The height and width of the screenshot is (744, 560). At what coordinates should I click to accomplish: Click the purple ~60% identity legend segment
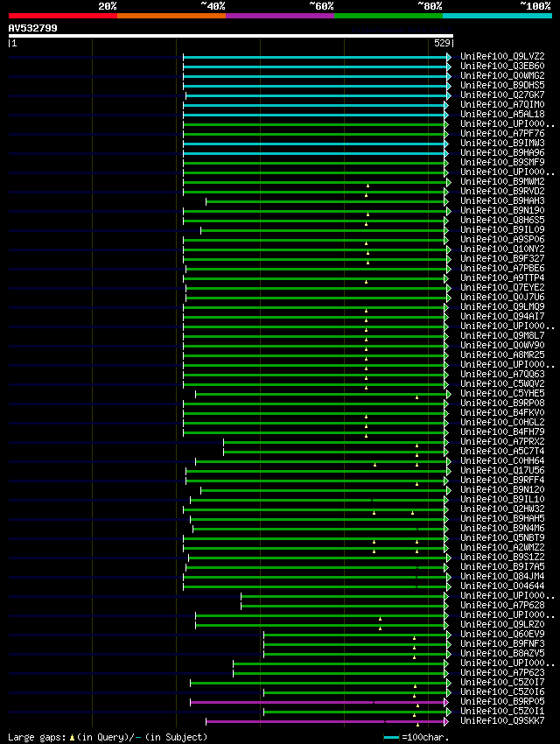pyautogui.click(x=280, y=16)
